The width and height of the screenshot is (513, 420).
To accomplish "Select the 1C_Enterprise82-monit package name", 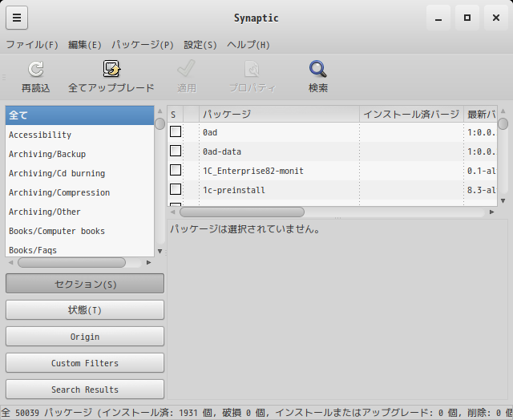I will 253,171.
